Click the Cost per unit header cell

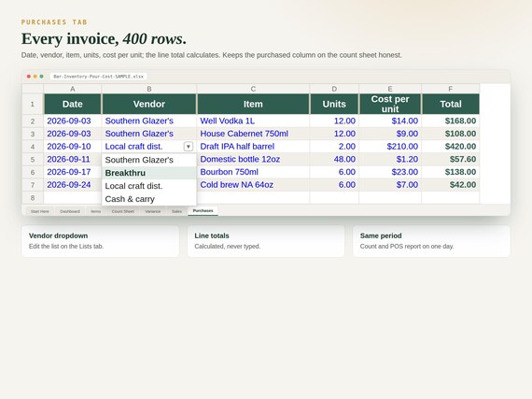(390, 104)
